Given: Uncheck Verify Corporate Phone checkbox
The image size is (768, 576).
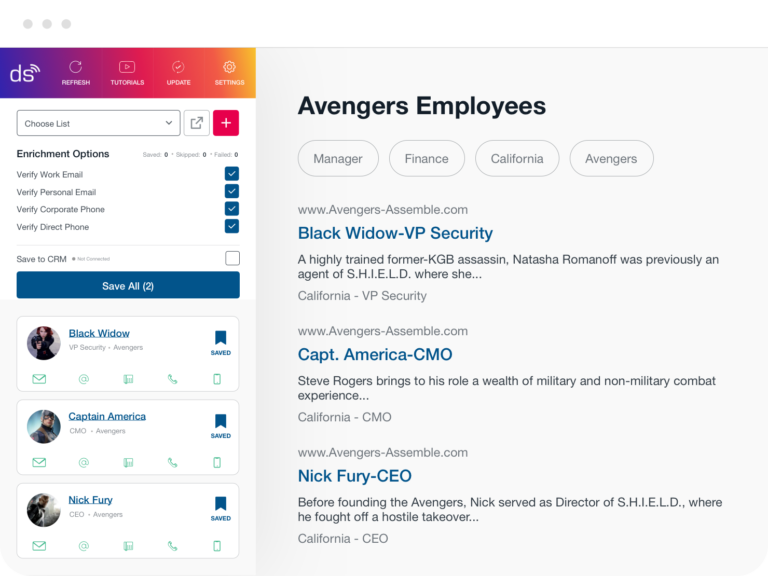Looking at the screenshot, I should [232, 209].
